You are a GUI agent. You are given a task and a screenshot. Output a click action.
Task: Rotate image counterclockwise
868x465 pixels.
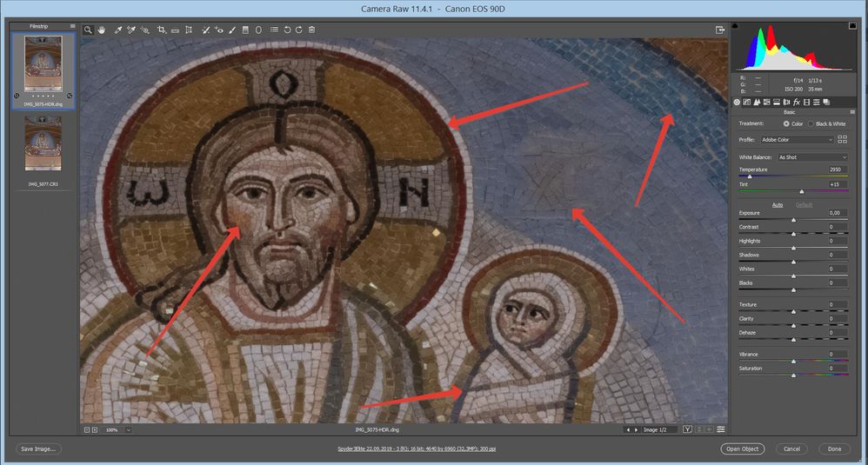pos(287,30)
